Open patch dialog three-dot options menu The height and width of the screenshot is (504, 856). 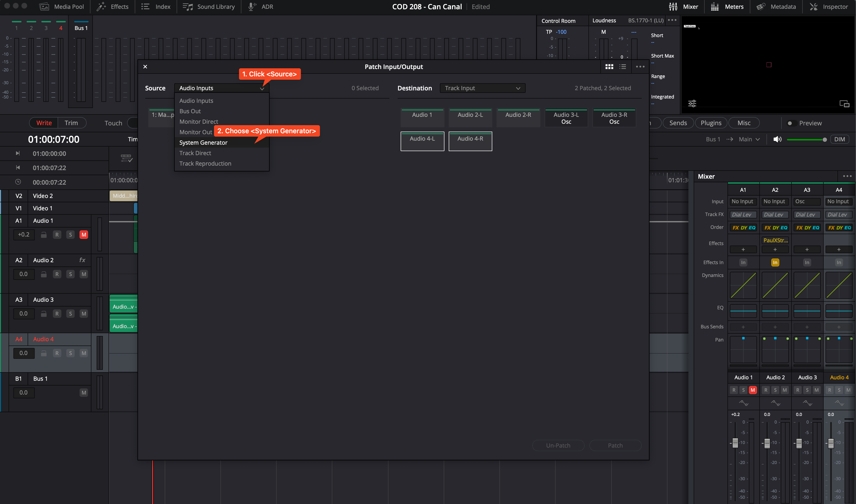[640, 67]
